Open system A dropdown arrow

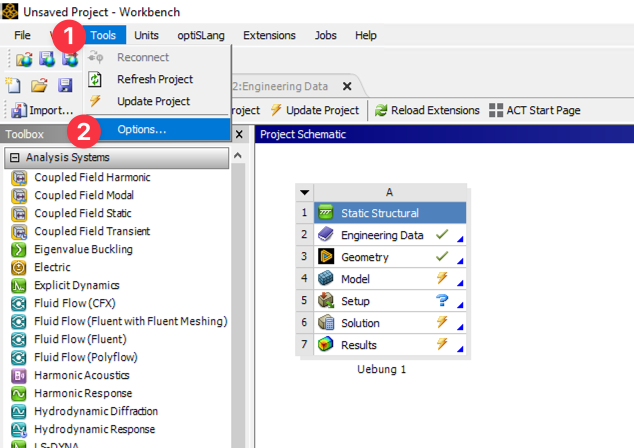305,192
